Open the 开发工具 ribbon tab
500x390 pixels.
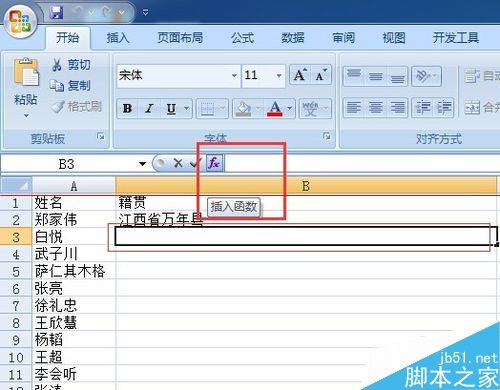(x=456, y=38)
